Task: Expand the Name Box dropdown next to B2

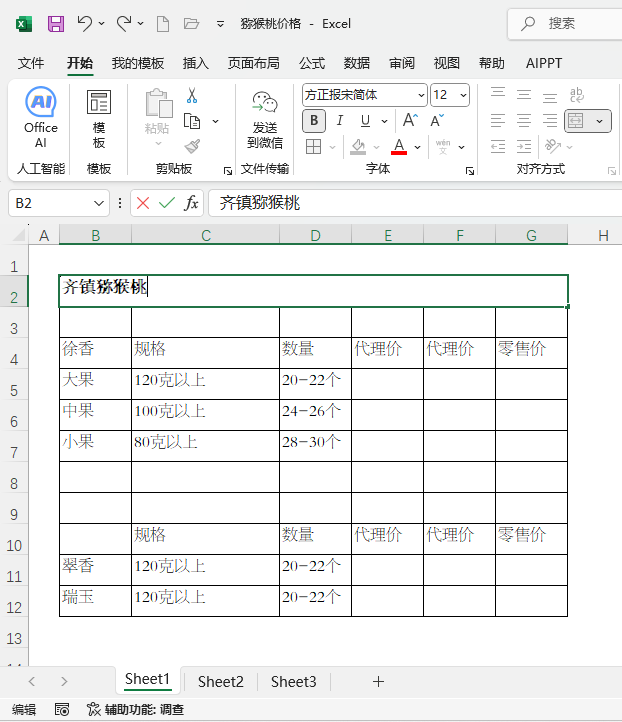Action: [99, 203]
